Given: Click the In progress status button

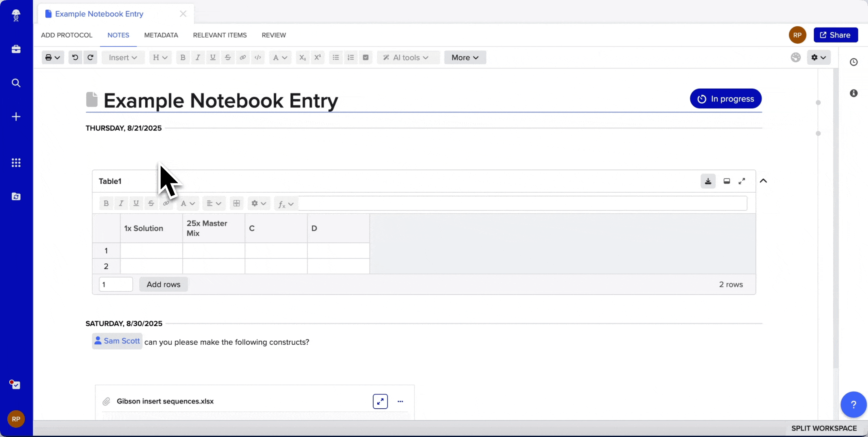Looking at the screenshot, I should click(725, 99).
